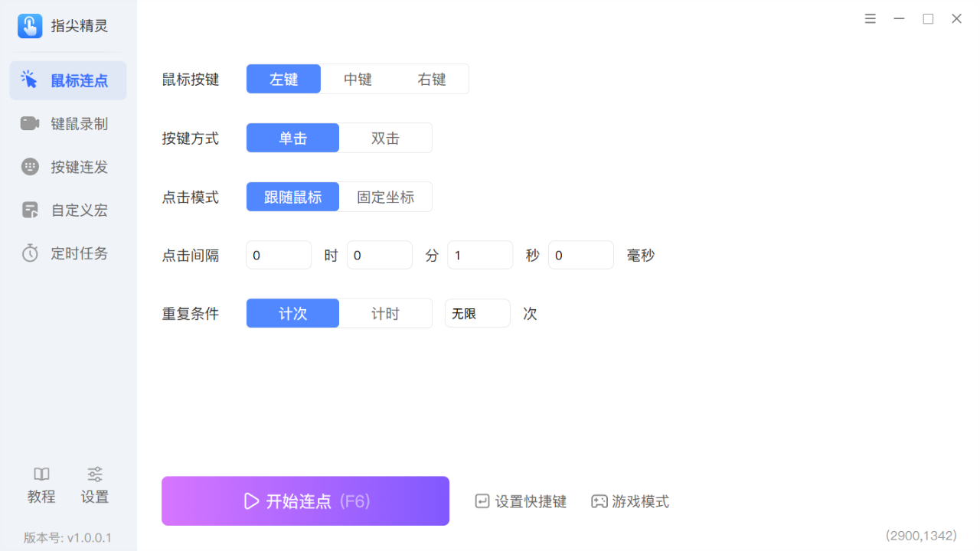Screen dimensions: 980x551
Task: Maximize the 指尖精灵 window
Action: pyautogui.click(x=928, y=19)
